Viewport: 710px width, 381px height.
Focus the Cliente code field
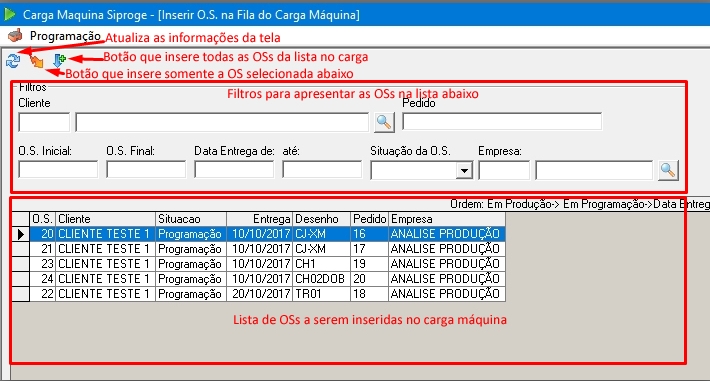coord(44,122)
